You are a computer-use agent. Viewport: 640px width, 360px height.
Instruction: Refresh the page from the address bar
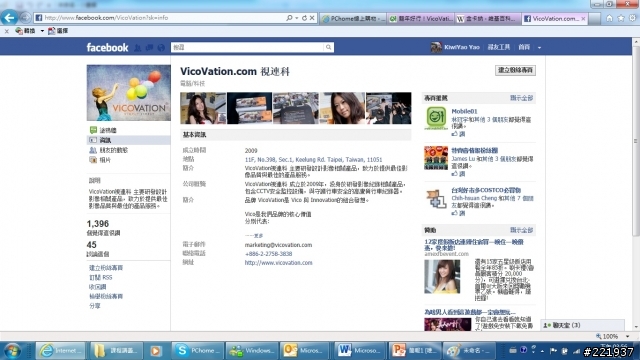coord(304,18)
